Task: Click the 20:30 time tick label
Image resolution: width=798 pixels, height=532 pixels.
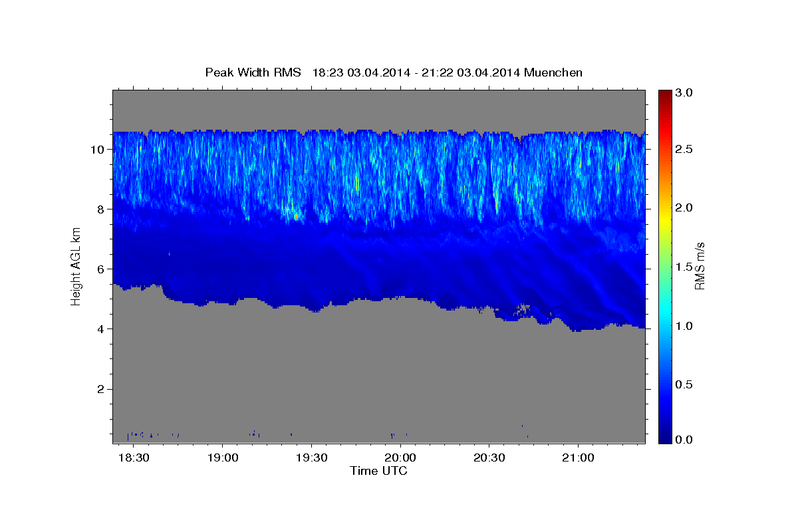Action: click(489, 459)
